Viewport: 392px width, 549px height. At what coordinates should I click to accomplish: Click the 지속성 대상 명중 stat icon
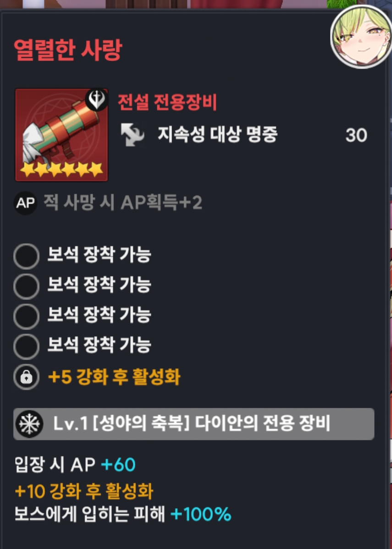[133, 135]
